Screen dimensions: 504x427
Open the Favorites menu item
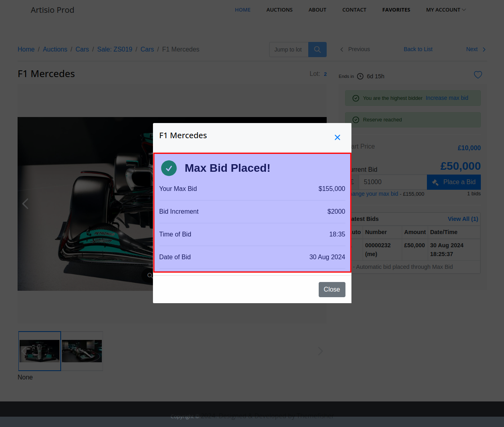(396, 10)
